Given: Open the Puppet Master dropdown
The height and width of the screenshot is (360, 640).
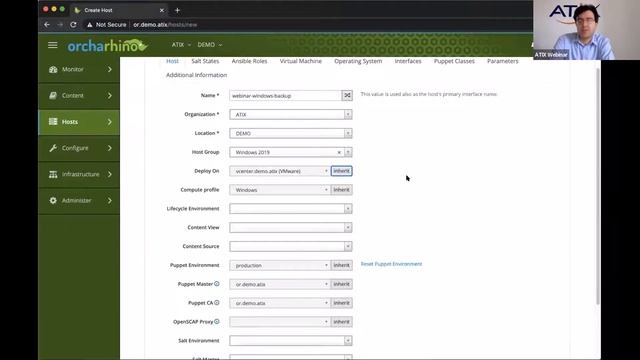Looking at the screenshot, I should (x=280, y=284).
